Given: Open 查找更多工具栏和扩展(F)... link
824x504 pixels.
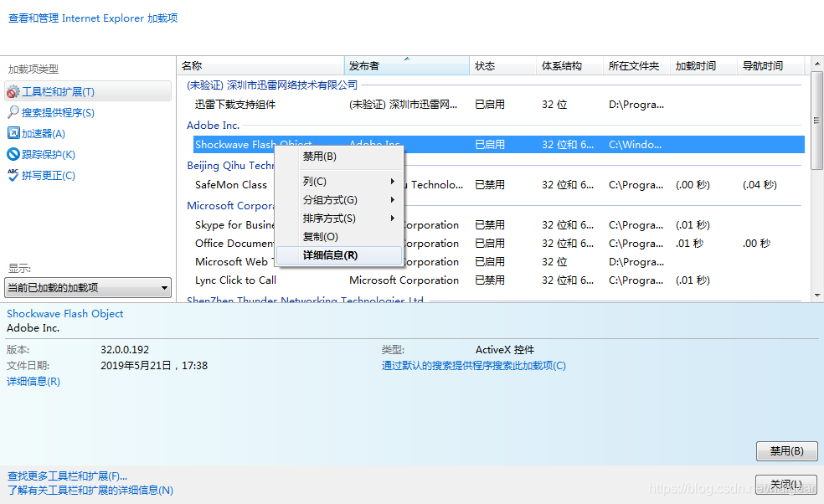Looking at the screenshot, I should point(67,476).
